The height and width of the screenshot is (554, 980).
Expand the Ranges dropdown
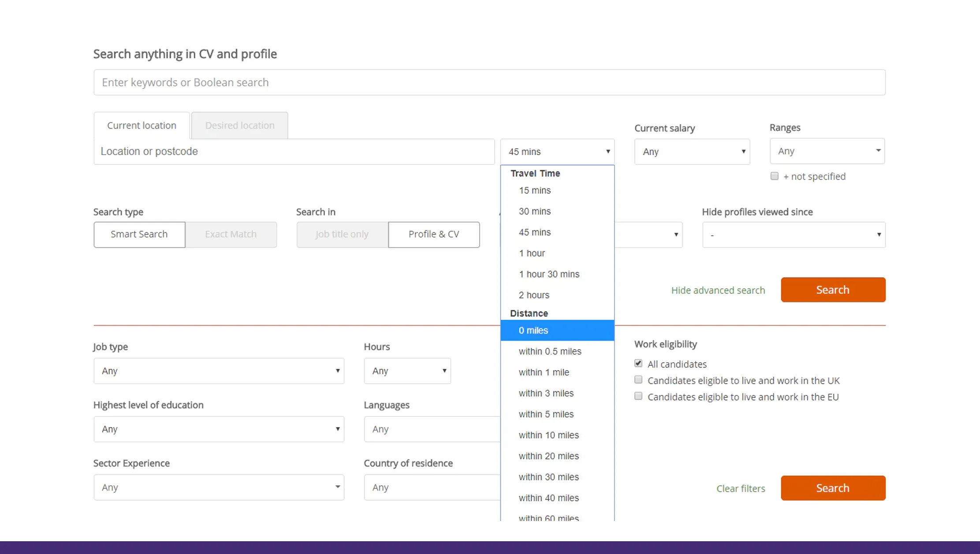point(827,151)
